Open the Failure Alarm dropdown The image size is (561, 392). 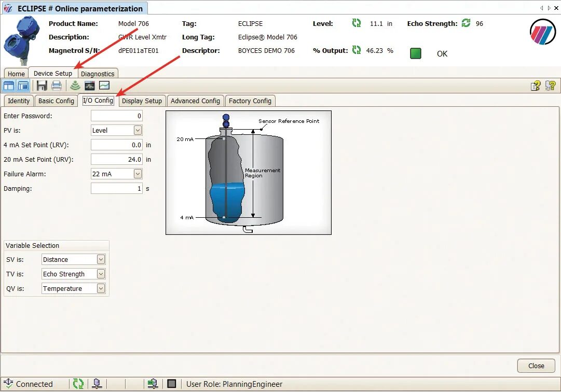(x=138, y=174)
